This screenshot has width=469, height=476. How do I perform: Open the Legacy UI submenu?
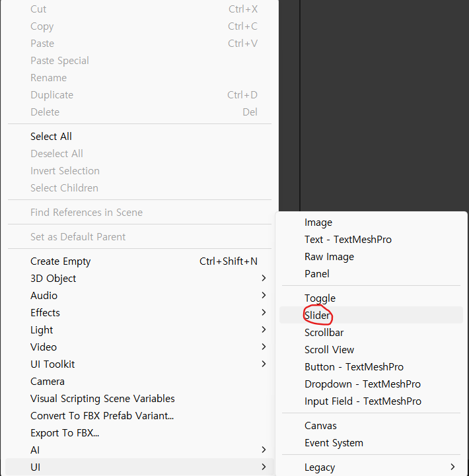pyautogui.click(x=371, y=467)
